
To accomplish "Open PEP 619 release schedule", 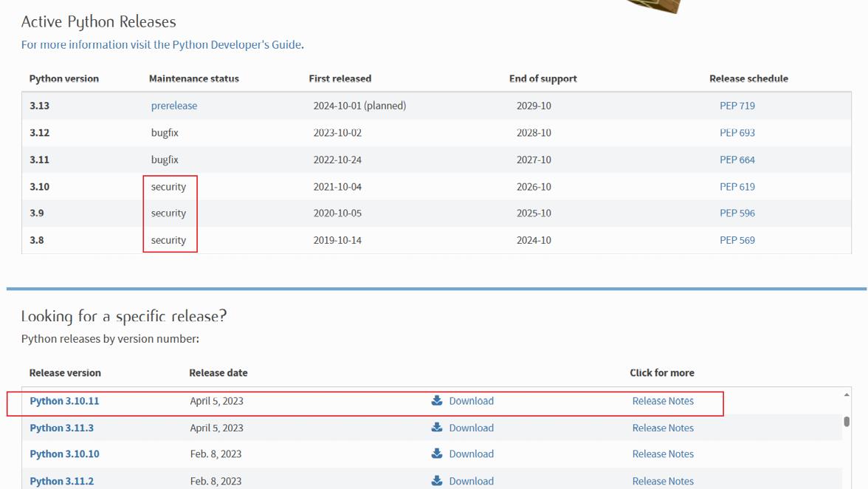I will coord(737,187).
